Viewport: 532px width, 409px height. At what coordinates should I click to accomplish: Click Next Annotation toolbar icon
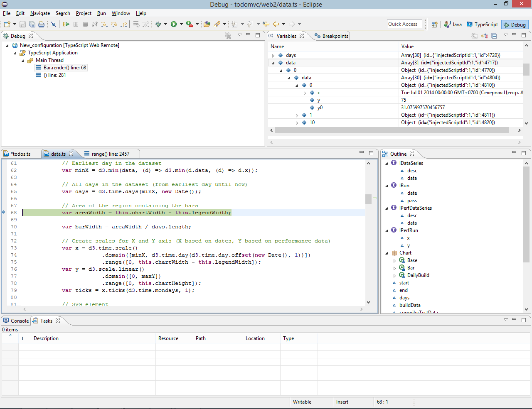234,24
